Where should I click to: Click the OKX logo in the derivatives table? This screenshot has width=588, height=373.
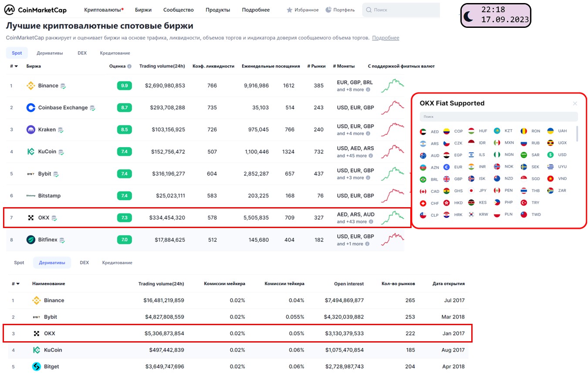pyautogui.click(x=37, y=333)
